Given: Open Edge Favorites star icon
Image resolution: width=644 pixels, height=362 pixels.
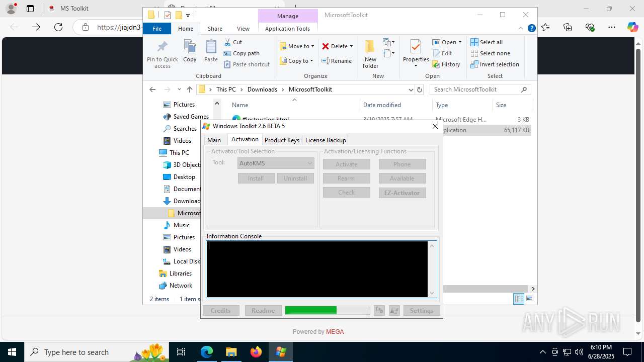Looking at the screenshot, I should coord(546,27).
